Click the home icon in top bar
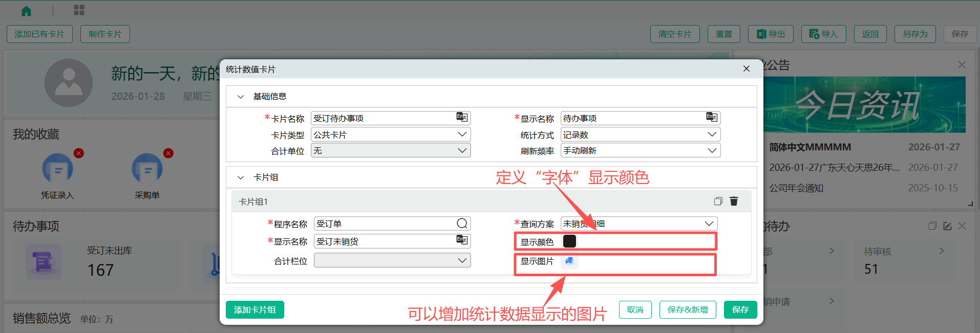This screenshot has width=980, height=333. pos(26,11)
